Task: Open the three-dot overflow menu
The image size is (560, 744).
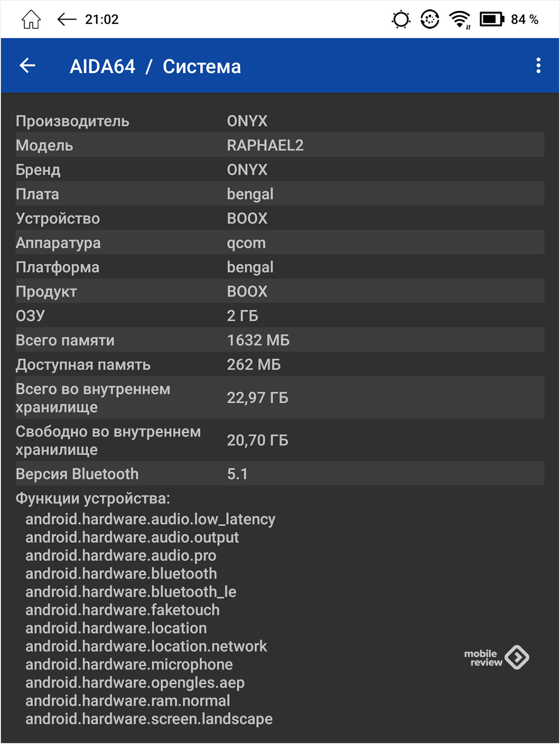Action: (x=538, y=66)
